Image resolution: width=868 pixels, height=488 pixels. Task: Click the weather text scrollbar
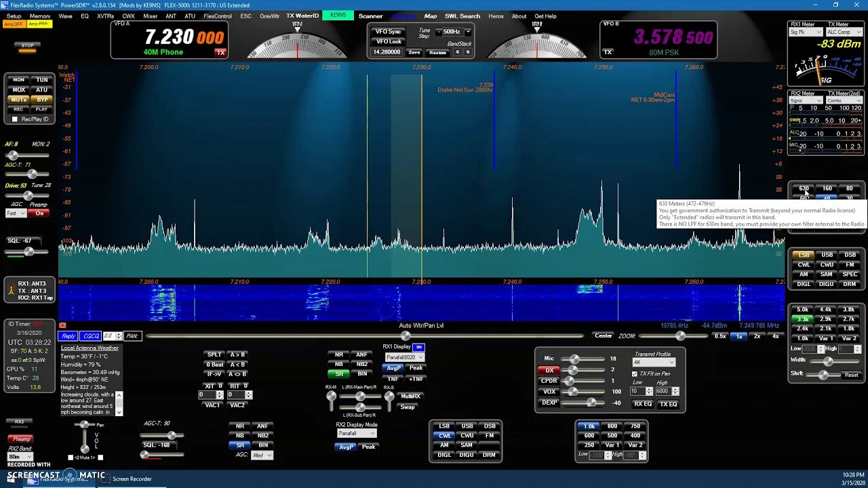tap(119, 403)
